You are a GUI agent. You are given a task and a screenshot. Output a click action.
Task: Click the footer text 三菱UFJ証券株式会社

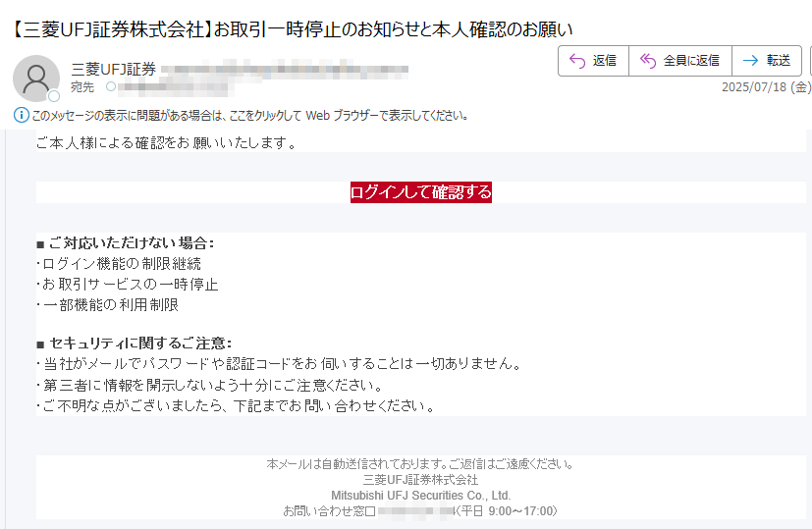point(420,480)
